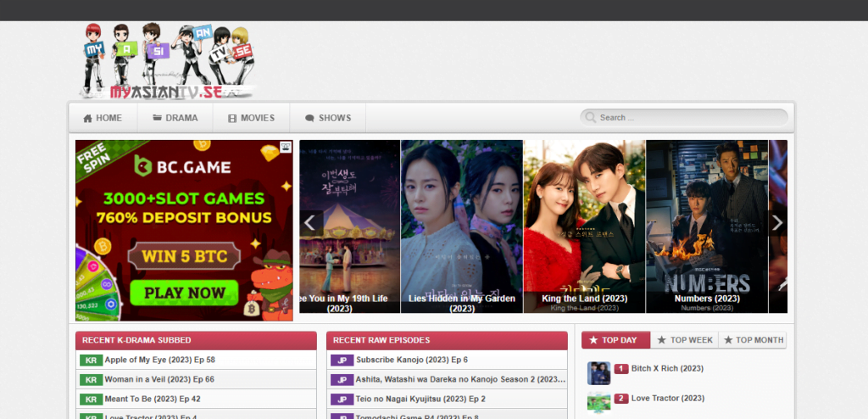The image size is (868, 419).
Task: Open the HOME menu item
Action: coord(103,118)
